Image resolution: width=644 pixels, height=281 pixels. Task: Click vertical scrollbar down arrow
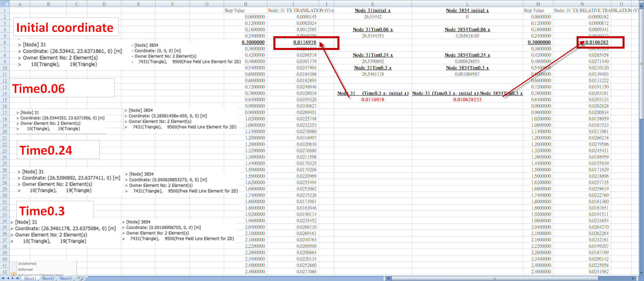(x=641, y=272)
